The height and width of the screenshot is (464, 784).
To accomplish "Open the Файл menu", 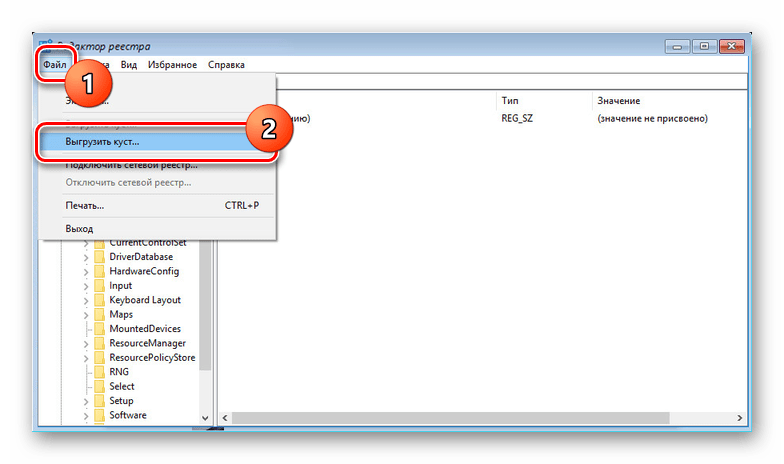I will click(x=54, y=64).
